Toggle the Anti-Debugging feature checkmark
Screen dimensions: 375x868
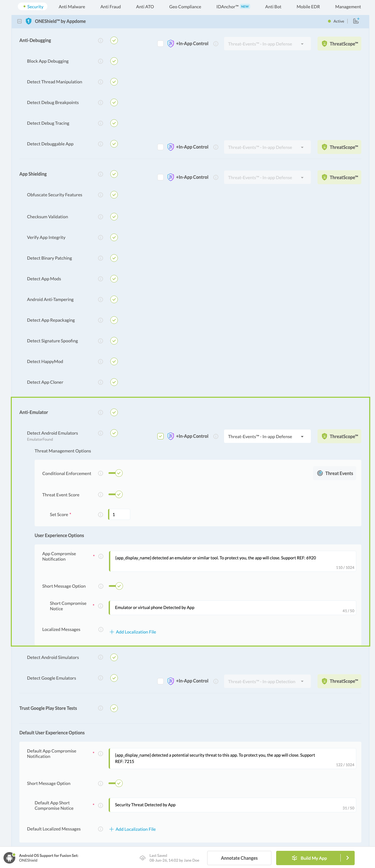click(114, 40)
